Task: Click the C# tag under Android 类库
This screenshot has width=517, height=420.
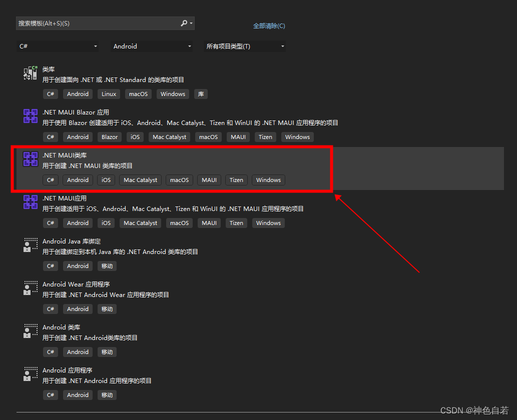Action: 51,352
